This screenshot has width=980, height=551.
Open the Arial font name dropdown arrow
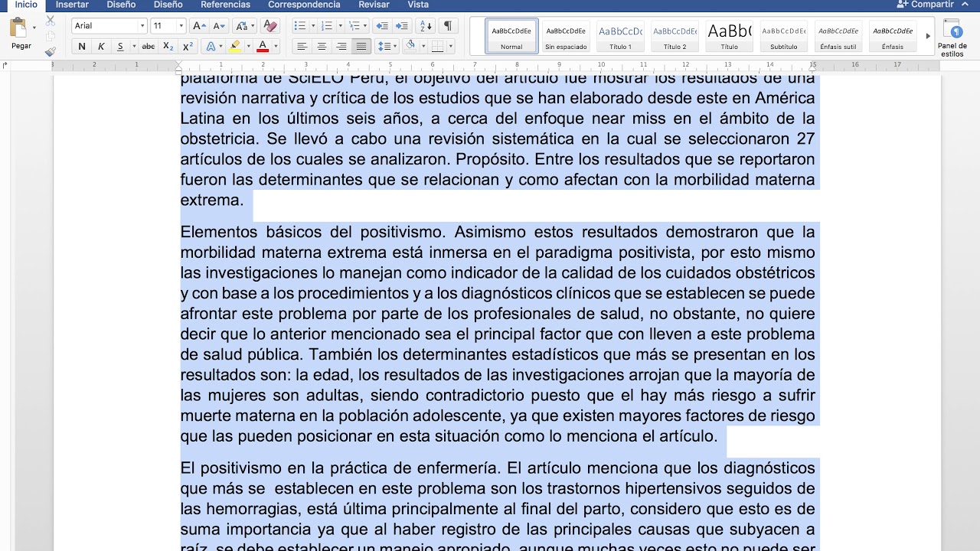142,26
